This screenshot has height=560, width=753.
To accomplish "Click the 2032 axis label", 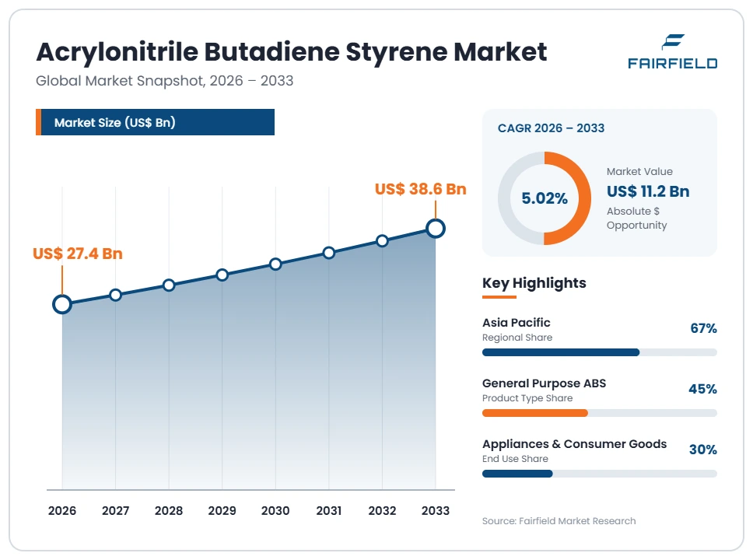I will point(382,510).
